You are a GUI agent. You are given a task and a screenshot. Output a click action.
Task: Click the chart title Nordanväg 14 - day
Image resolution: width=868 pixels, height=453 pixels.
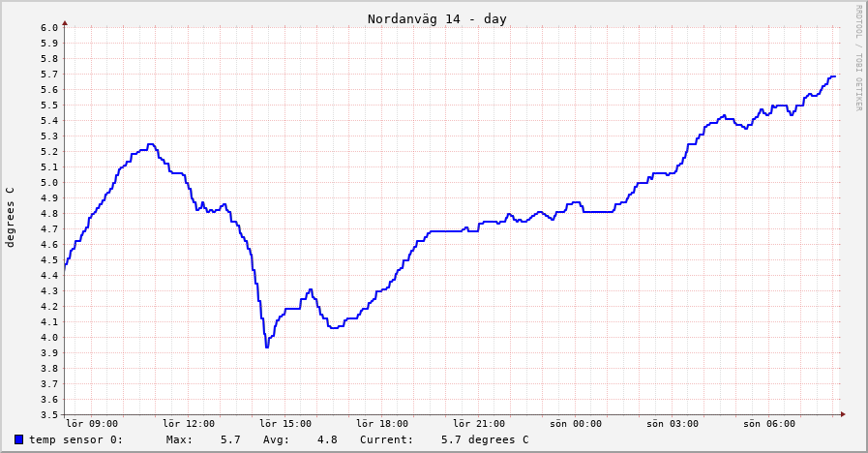click(x=436, y=19)
